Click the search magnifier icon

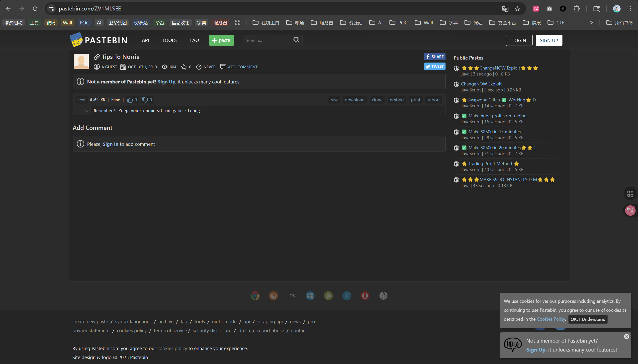tap(296, 40)
